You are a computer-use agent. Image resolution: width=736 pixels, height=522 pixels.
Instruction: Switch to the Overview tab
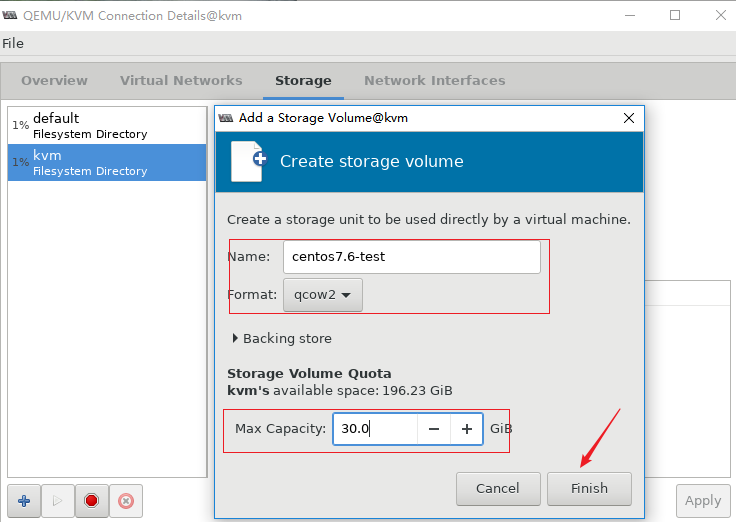tap(54, 81)
